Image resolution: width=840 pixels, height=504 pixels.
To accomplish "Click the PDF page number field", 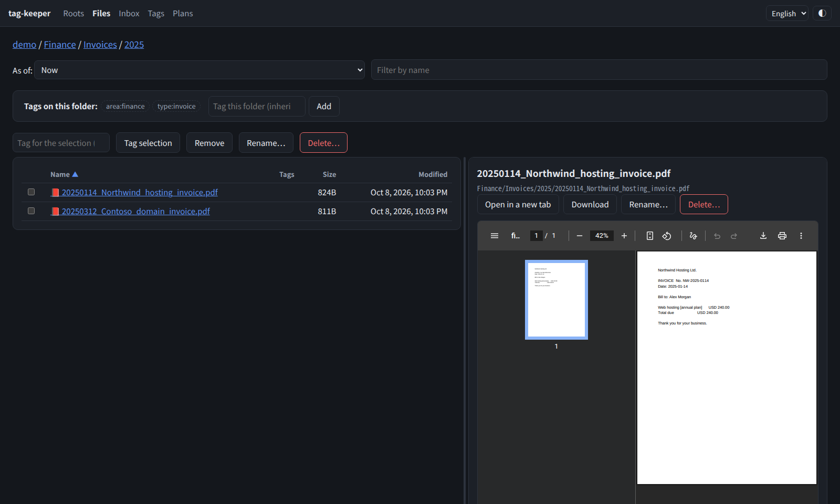I will coord(536,236).
